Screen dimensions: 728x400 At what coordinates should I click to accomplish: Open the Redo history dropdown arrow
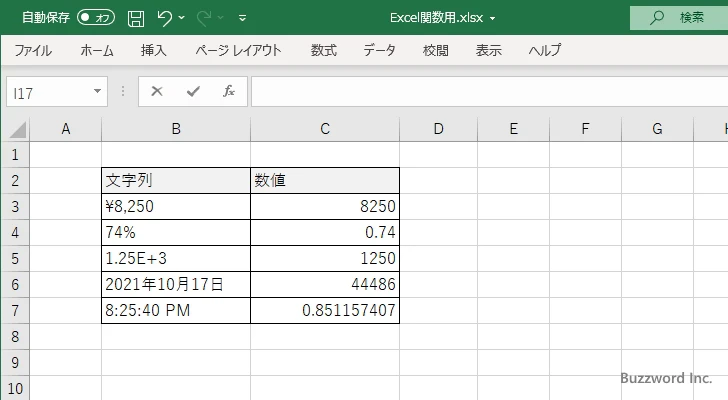(x=221, y=18)
